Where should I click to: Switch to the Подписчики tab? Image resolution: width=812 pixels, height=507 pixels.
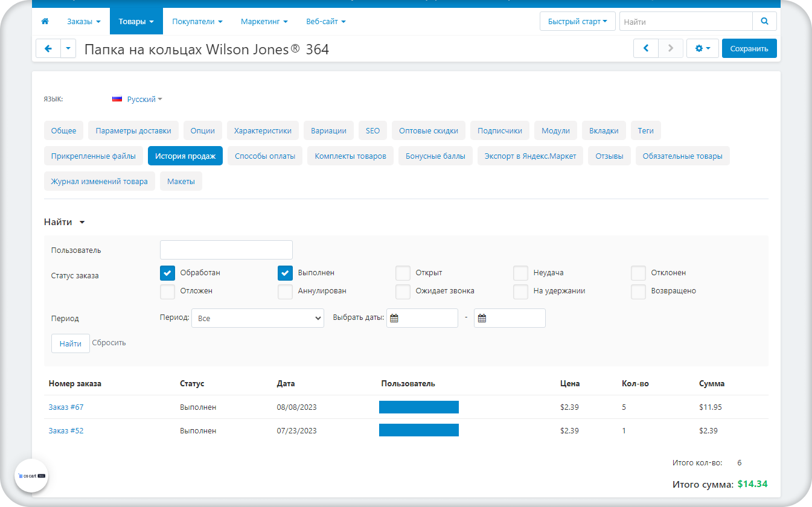[x=500, y=130]
